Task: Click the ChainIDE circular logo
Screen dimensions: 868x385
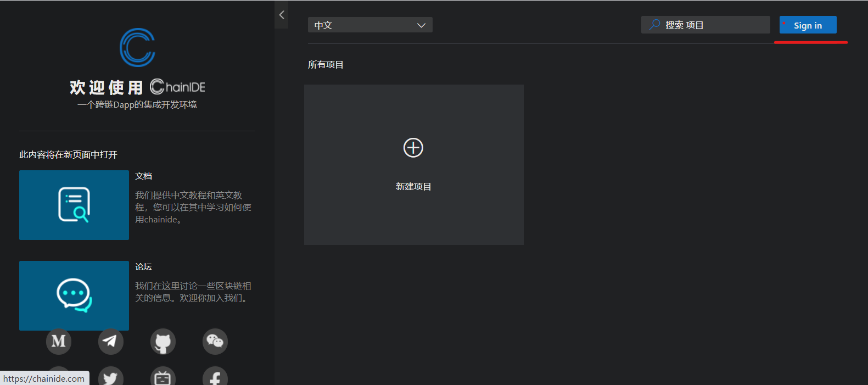Action: tap(137, 48)
